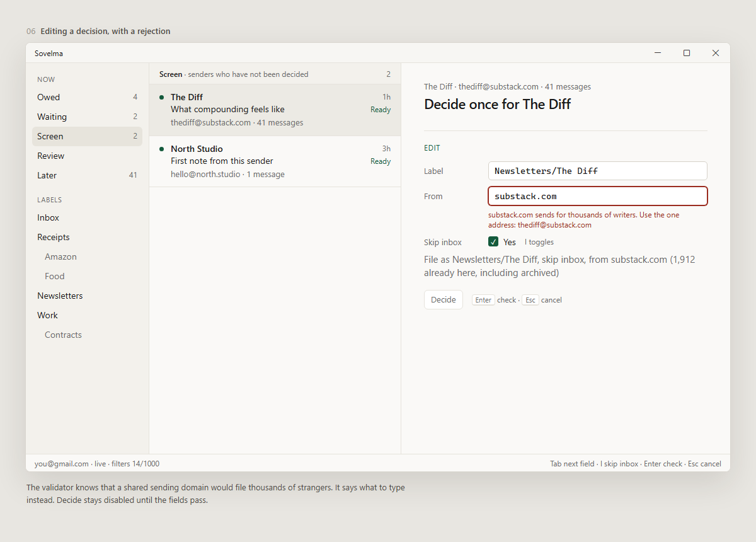Open the Waiting list
Screen dimensions: 756x542
[x=87, y=117]
